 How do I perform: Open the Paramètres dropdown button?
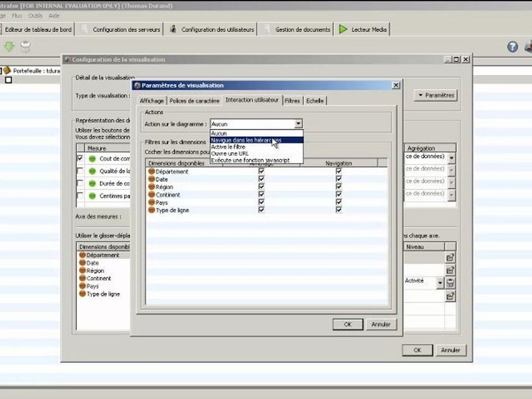(436, 95)
